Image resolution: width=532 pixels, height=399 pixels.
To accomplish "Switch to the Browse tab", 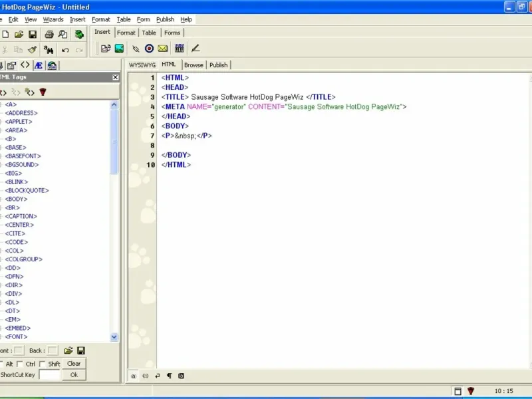I will [x=194, y=65].
